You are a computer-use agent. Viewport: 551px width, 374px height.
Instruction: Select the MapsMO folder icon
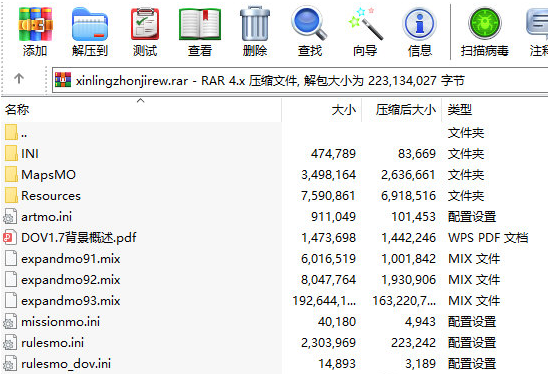click(x=11, y=174)
